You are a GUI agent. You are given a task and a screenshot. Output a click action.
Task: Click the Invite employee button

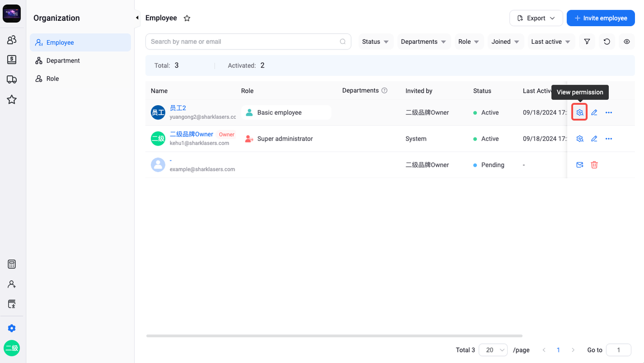click(x=601, y=18)
